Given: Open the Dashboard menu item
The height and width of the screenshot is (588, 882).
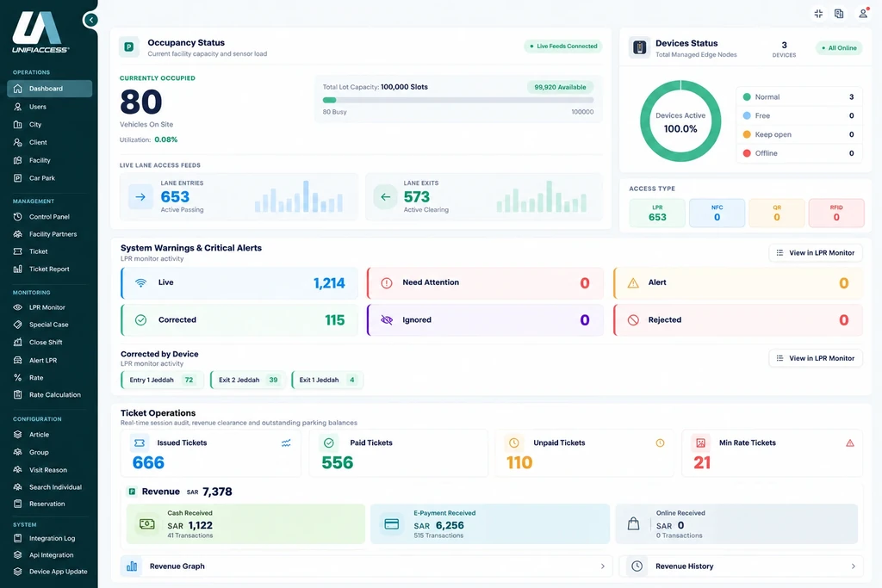Looking at the screenshot, I should [49, 89].
